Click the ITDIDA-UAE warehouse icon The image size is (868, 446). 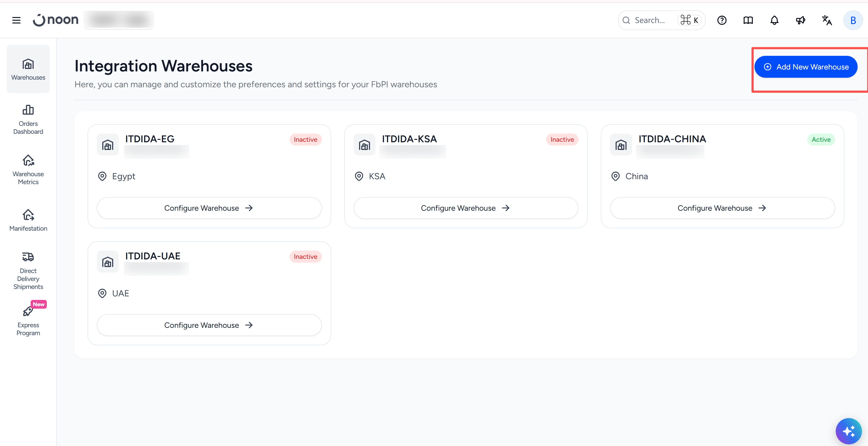(x=108, y=262)
